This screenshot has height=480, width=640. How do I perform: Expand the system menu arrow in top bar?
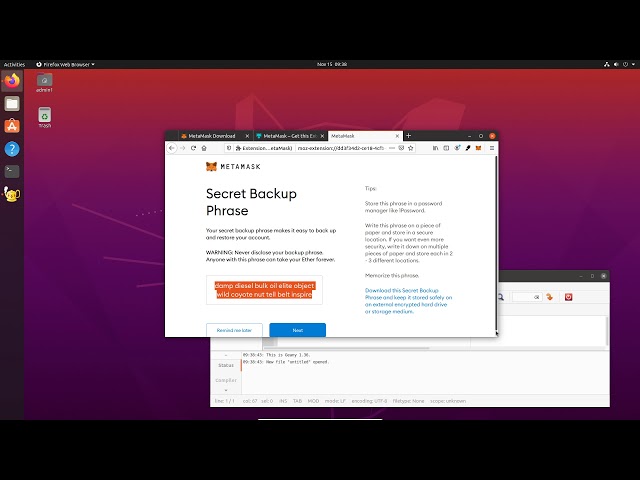point(633,64)
